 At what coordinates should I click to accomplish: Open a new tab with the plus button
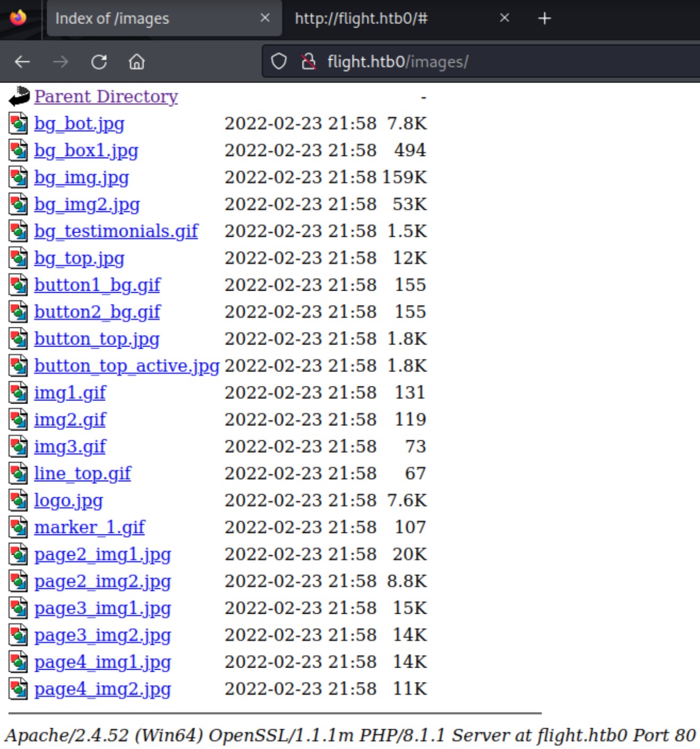[544, 18]
